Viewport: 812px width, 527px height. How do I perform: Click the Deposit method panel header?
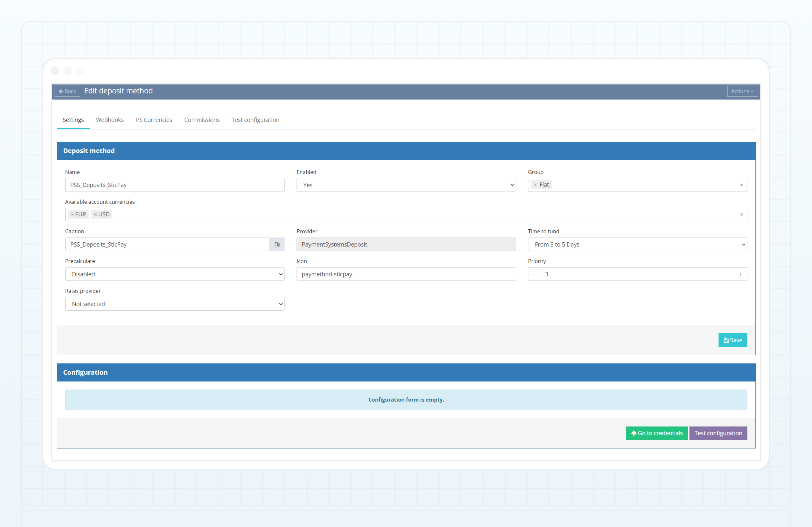[406, 151]
